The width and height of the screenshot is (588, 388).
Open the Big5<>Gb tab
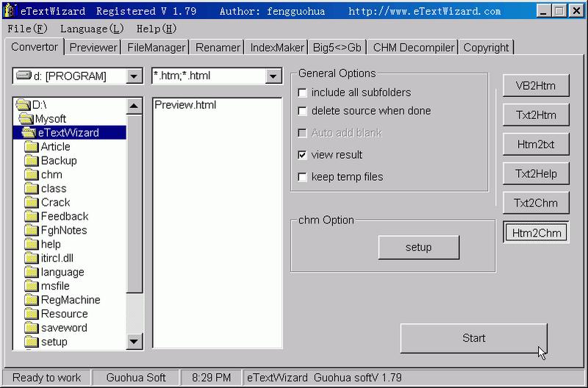337,48
